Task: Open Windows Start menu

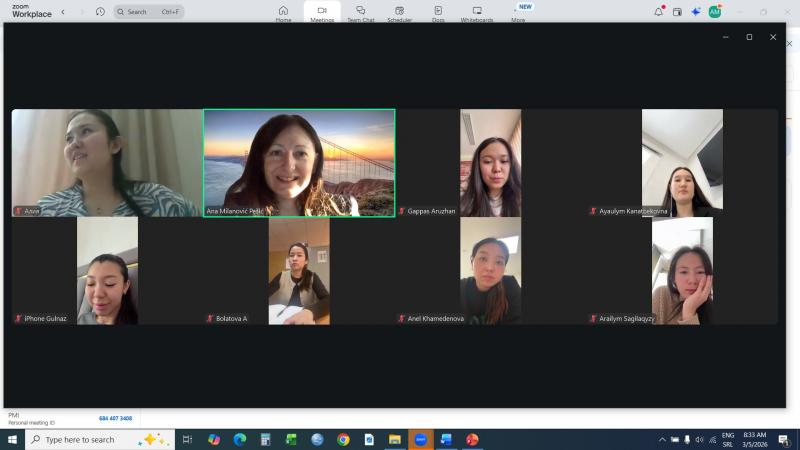Action: tap(12, 439)
